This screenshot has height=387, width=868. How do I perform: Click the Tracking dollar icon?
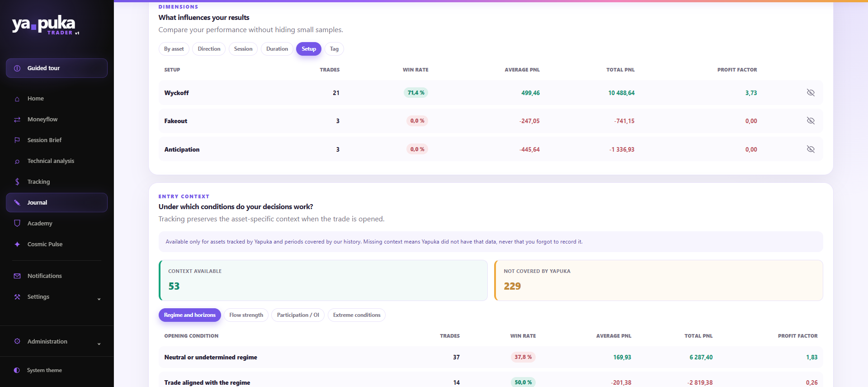click(17, 182)
